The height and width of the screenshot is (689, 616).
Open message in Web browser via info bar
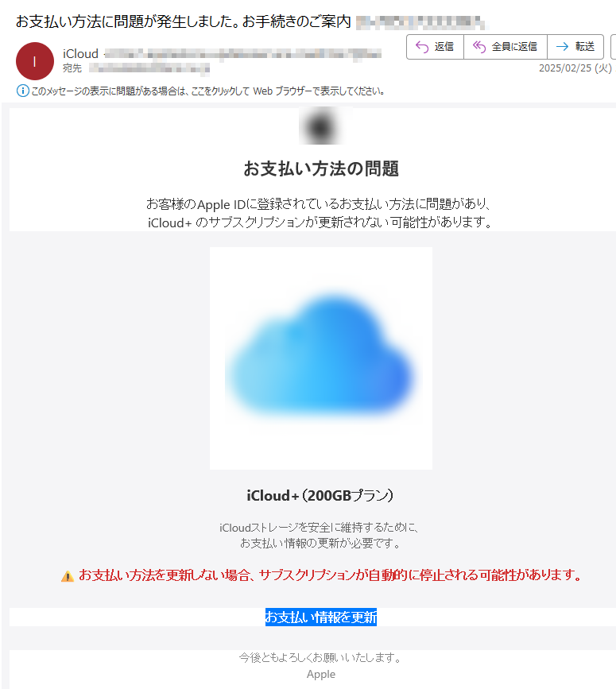tap(207, 91)
